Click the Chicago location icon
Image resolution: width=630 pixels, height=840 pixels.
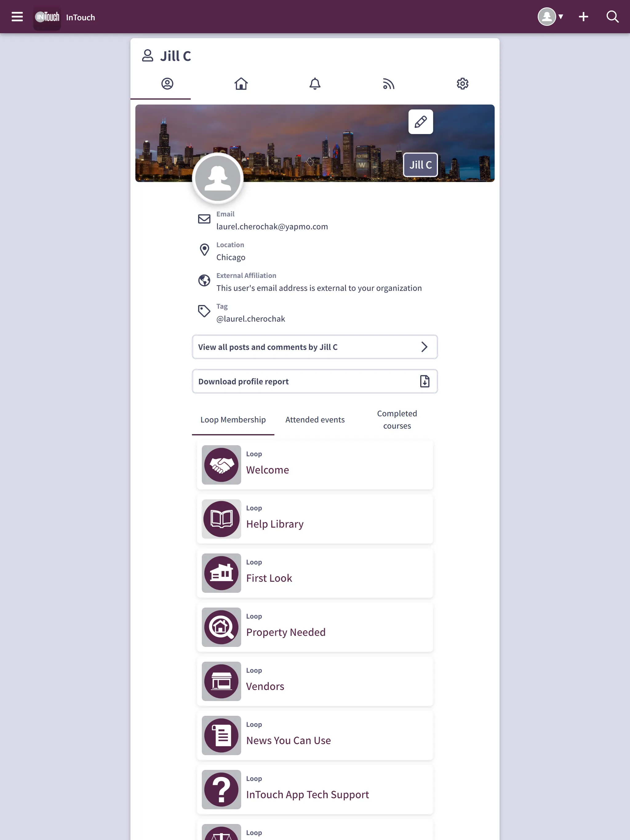204,250
